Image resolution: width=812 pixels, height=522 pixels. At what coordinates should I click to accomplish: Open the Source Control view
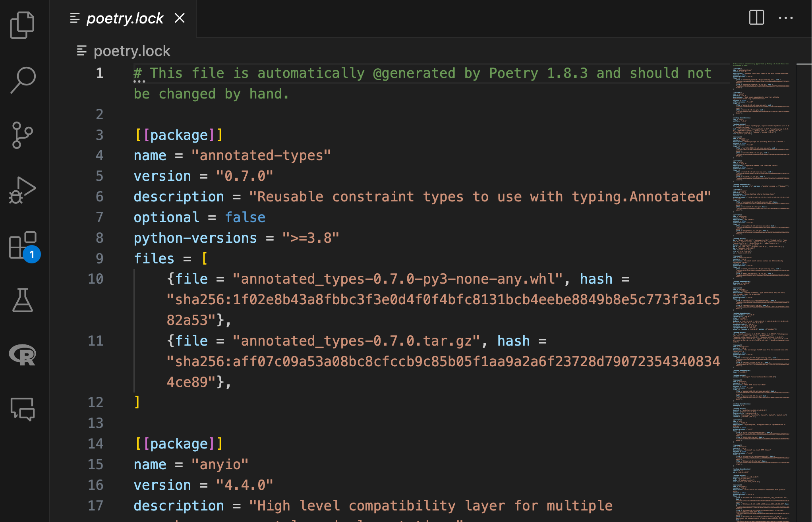click(22, 135)
